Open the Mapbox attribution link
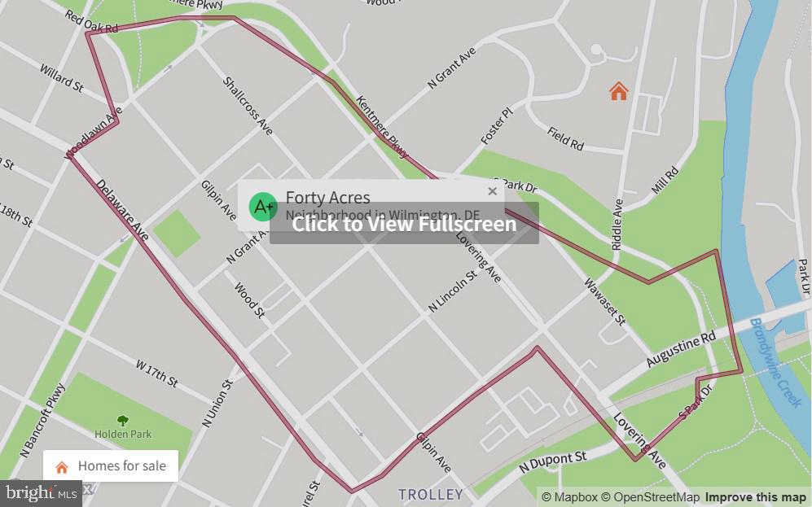 pyautogui.click(x=569, y=498)
